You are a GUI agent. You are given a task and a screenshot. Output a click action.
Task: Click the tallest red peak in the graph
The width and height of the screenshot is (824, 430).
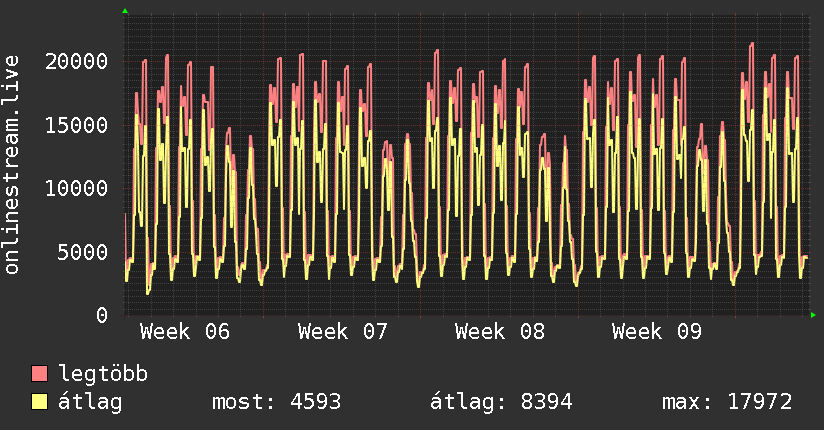[x=751, y=44]
